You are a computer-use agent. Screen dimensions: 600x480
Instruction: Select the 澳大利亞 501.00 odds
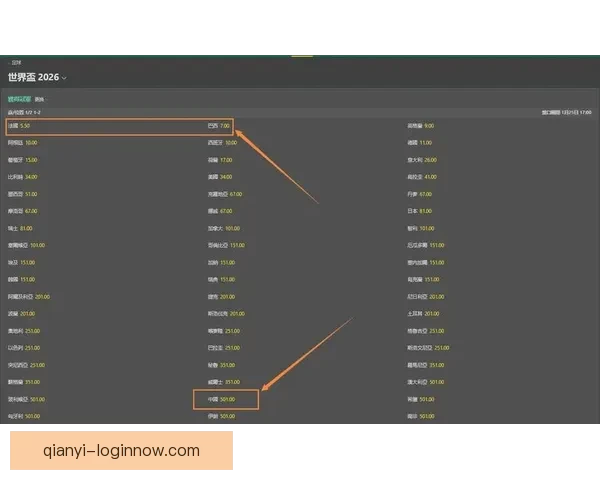pyautogui.click(x=426, y=382)
